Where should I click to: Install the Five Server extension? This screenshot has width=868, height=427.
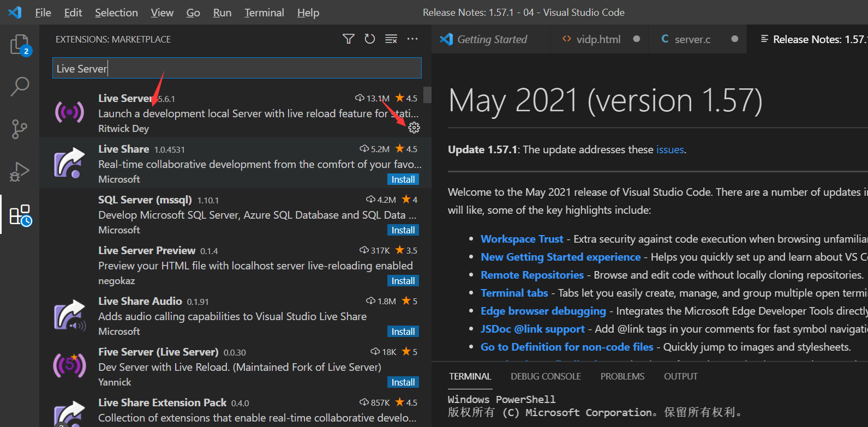(403, 382)
